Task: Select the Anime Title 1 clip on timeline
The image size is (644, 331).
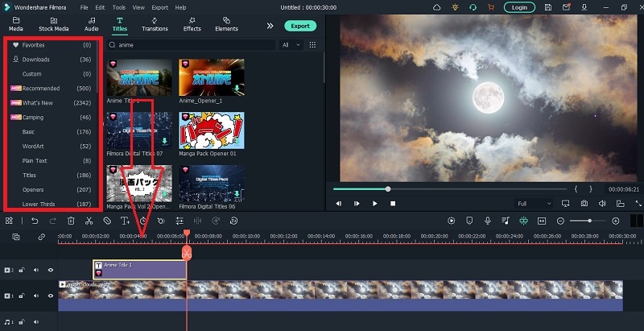Action: [139, 270]
